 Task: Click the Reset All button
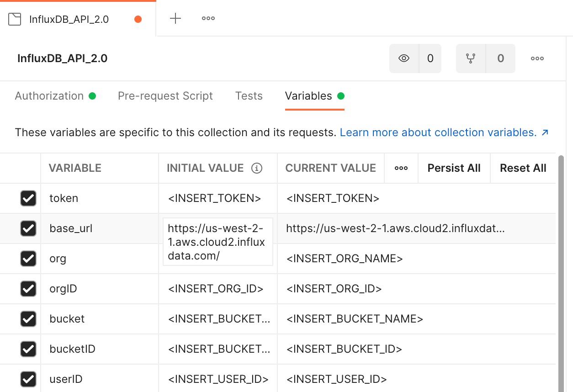click(x=523, y=168)
